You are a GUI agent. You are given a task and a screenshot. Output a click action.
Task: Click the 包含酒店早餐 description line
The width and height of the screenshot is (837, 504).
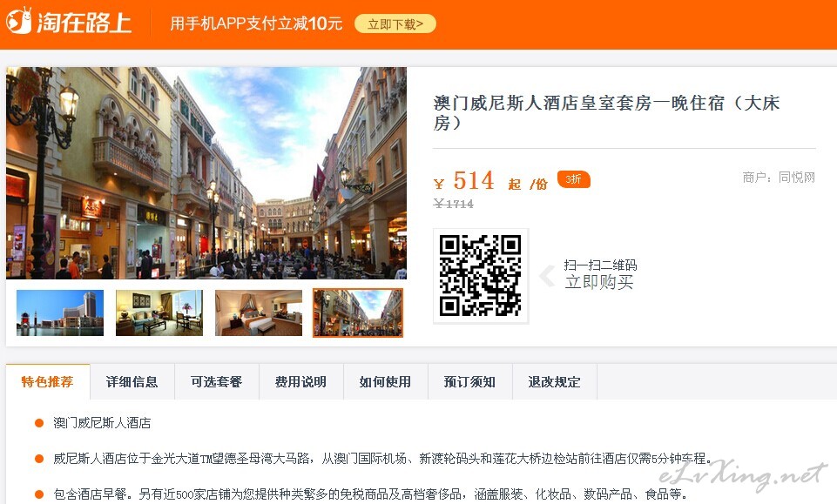click(x=370, y=494)
